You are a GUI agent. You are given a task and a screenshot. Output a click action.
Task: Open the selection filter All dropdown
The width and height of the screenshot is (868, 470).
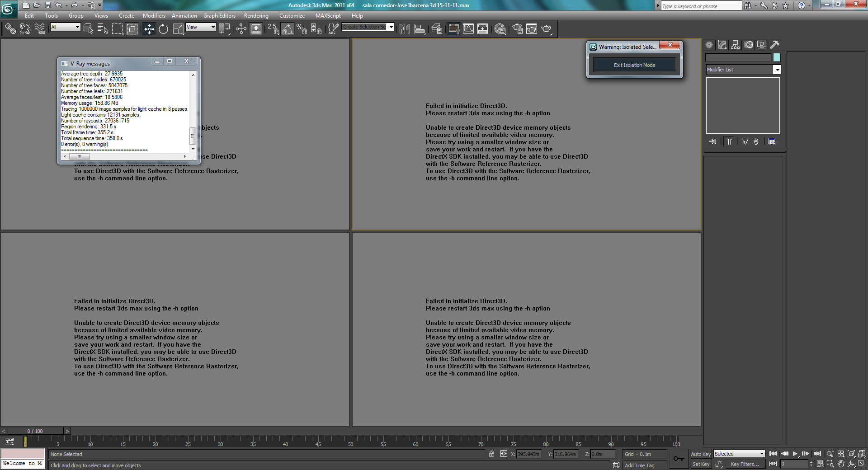tap(65, 27)
